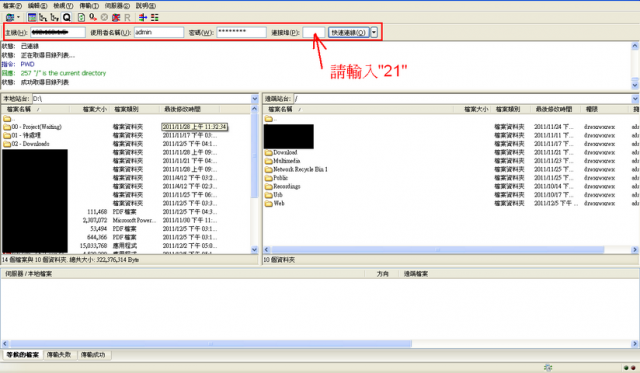640x373 pixels.
Task: Select remote Recordings folder
Action: click(x=282, y=186)
